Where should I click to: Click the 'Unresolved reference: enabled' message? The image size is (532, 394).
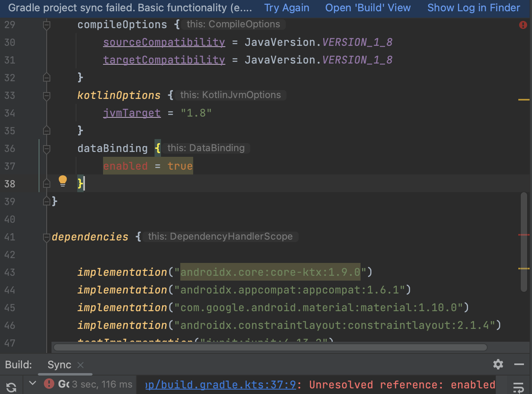(402, 385)
